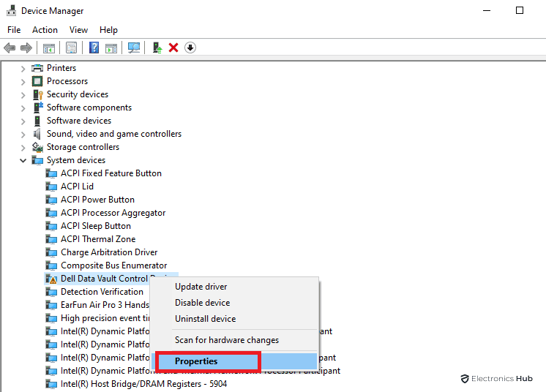Expand the Printers category
The height and width of the screenshot is (392, 546).
coord(23,68)
